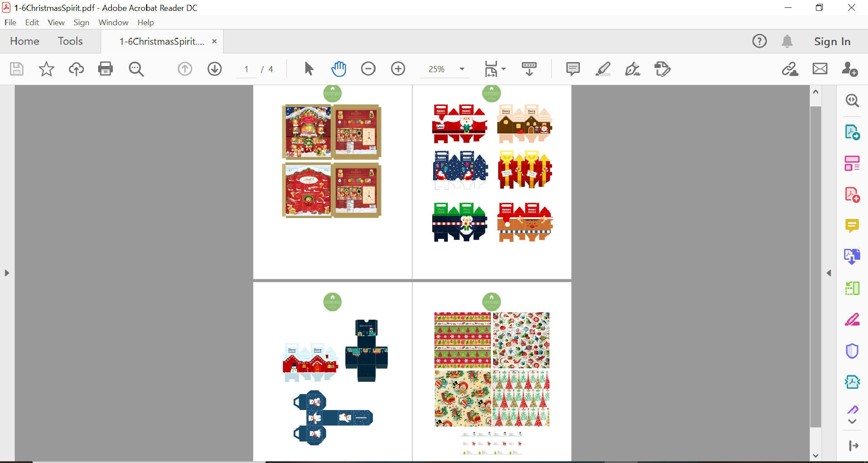This screenshot has height=463, width=868.
Task: Open the Find text search tool
Action: click(136, 69)
